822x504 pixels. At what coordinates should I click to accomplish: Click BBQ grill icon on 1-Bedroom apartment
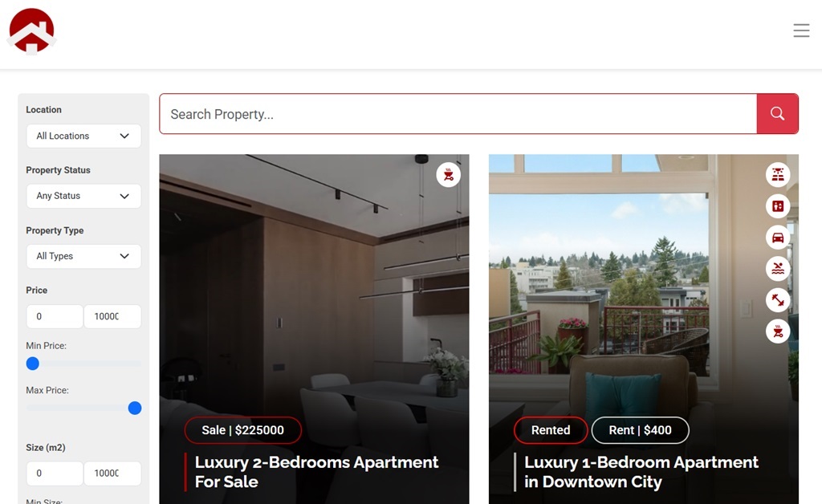[778, 331]
